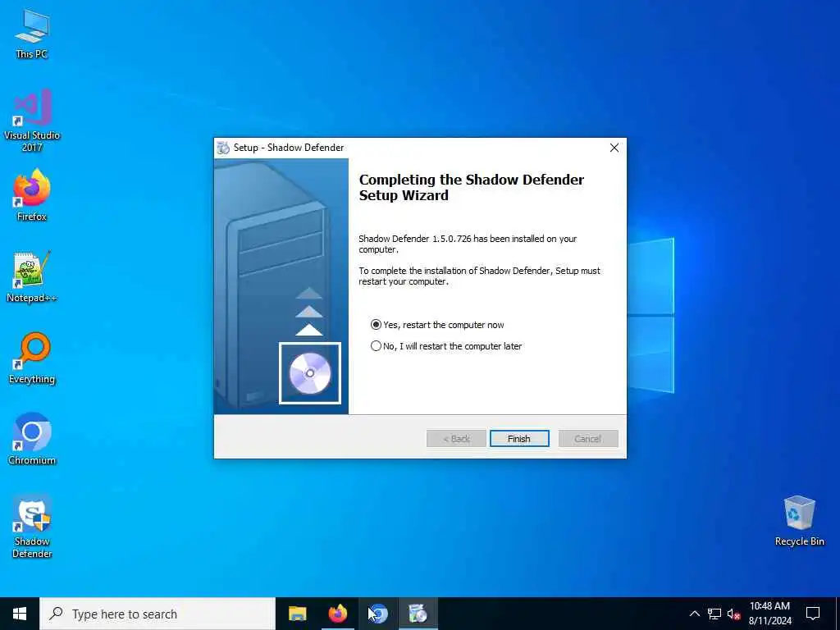
Task: Open the notification center icon
Action: (x=813, y=614)
